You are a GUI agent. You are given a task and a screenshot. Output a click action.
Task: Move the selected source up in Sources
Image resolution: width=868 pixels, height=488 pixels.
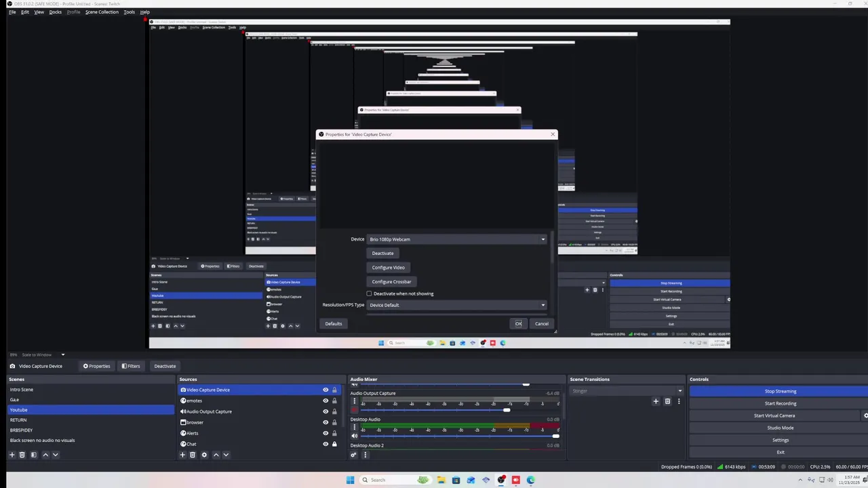(216, 455)
